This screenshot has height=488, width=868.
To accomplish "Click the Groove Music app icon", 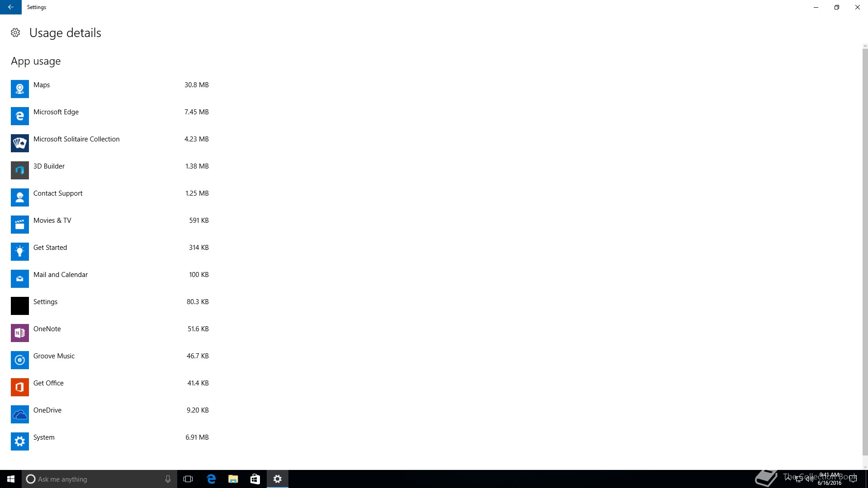I will [x=20, y=360].
